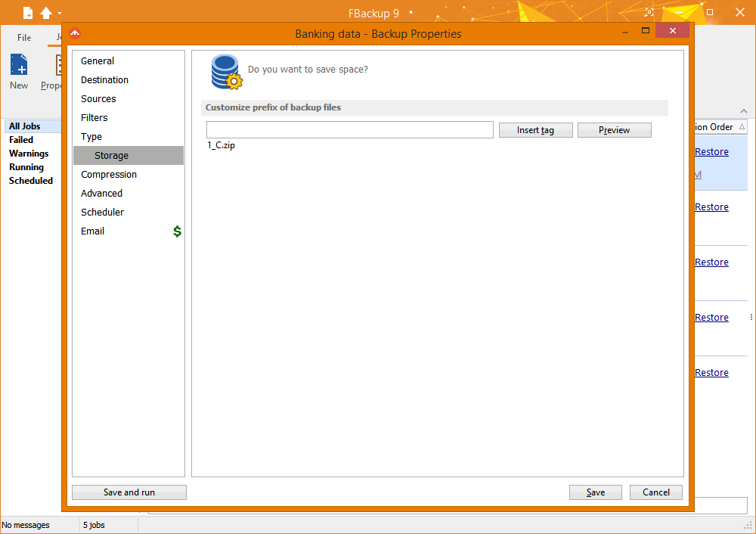
Task: Click the Insert tag button
Action: click(x=536, y=130)
